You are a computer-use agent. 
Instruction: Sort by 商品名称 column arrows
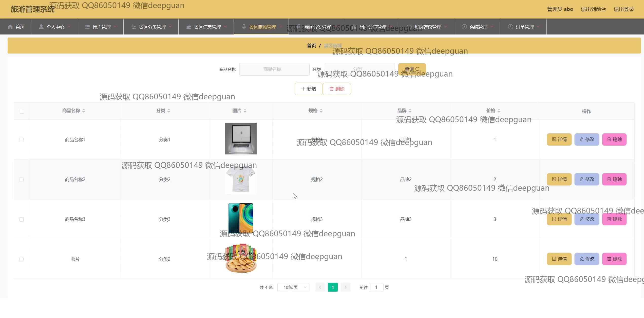click(x=84, y=111)
